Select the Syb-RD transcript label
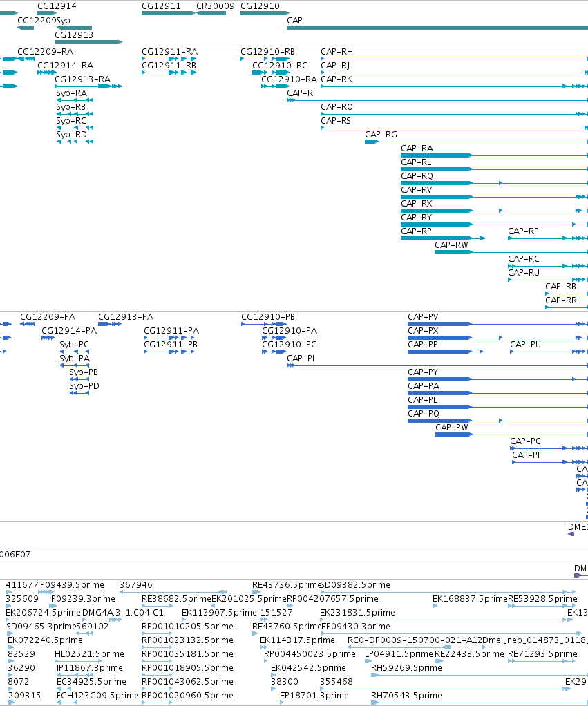Viewport: 588px width, 706px height. [71, 134]
